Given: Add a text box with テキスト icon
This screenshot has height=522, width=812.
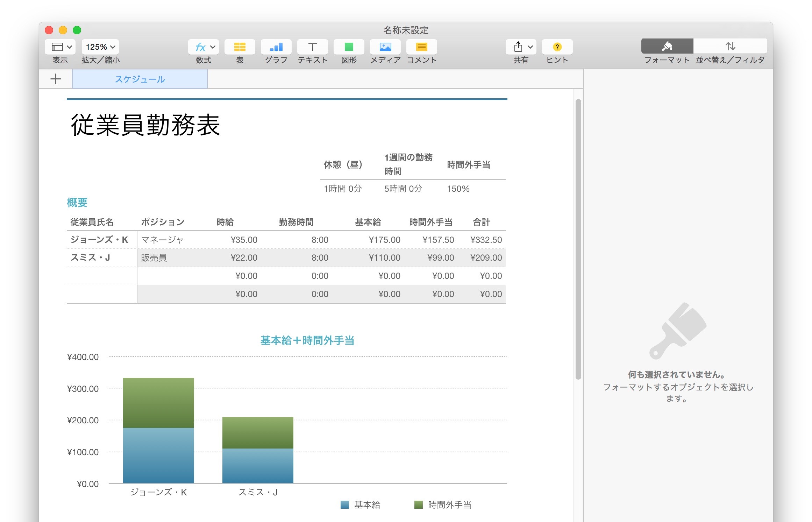Looking at the screenshot, I should pyautogui.click(x=312, y=47).
